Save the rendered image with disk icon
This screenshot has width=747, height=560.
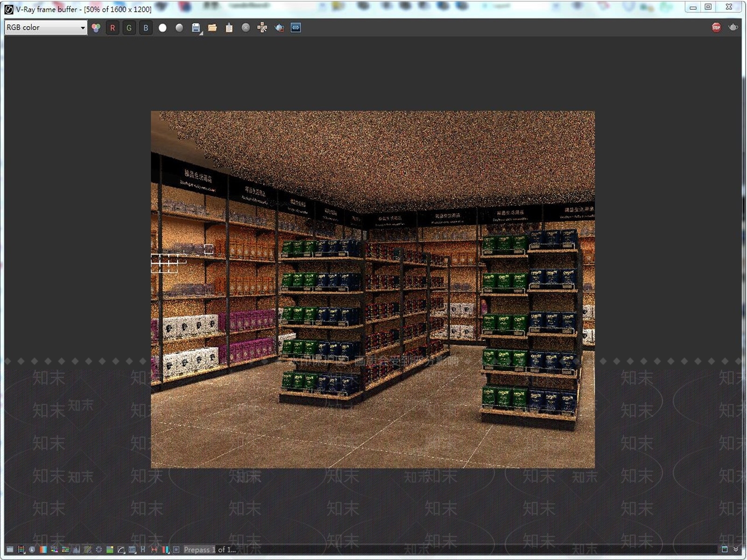[196, 28]
